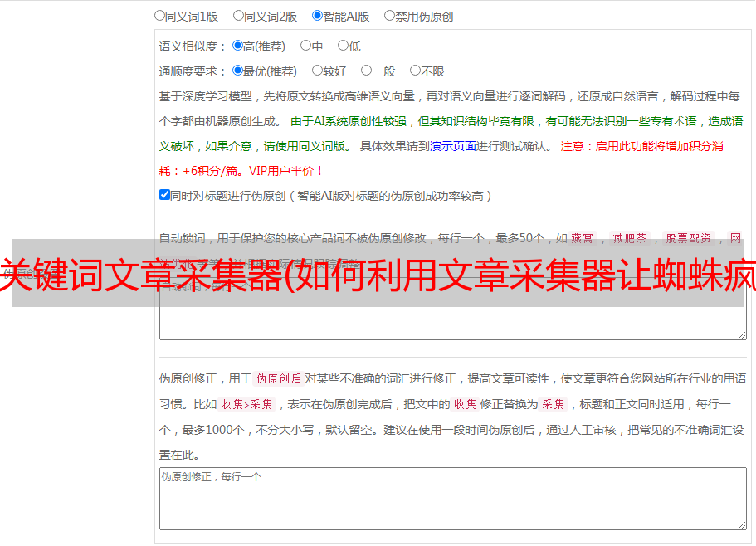Select the 同义词2版 radio option
Image resolution: width=756 pixels, height=546 pixels.
238,16
